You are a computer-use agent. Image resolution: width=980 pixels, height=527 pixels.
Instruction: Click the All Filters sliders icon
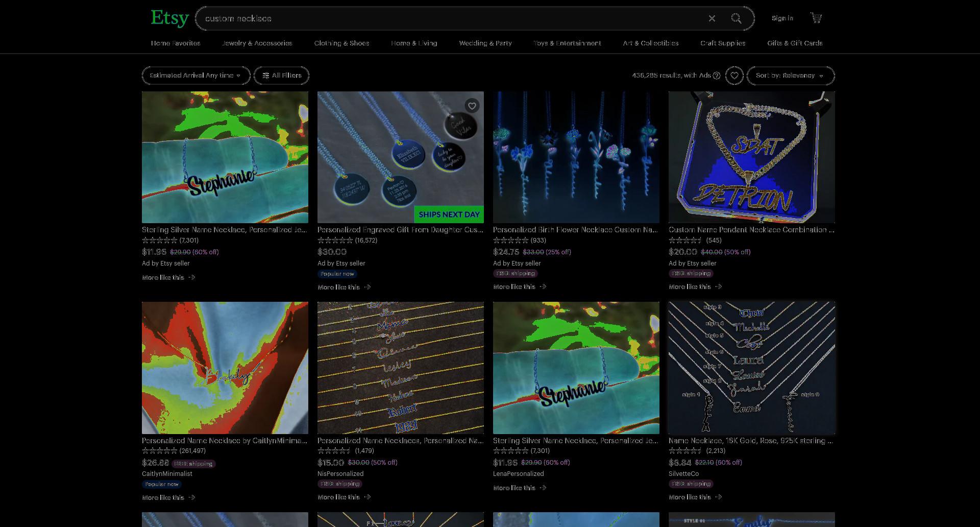tap(265, 76)
